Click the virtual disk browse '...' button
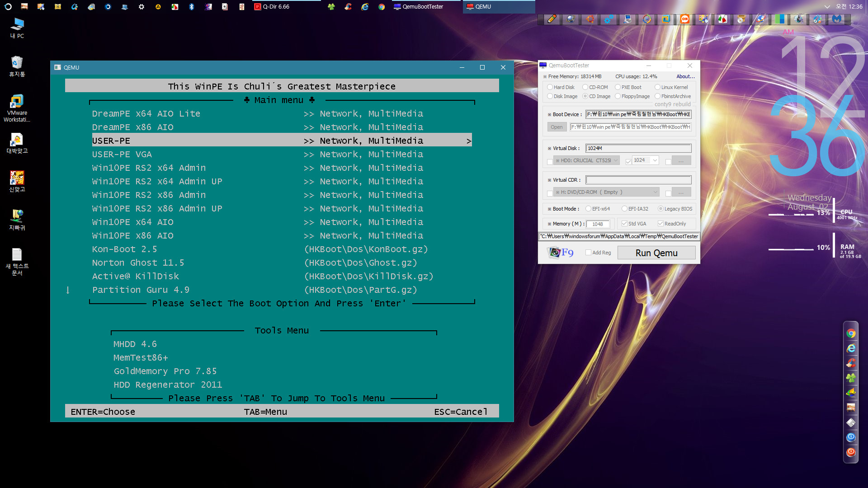Image resolution: width=868 pixels, height=488 pixels. [681, 160]
